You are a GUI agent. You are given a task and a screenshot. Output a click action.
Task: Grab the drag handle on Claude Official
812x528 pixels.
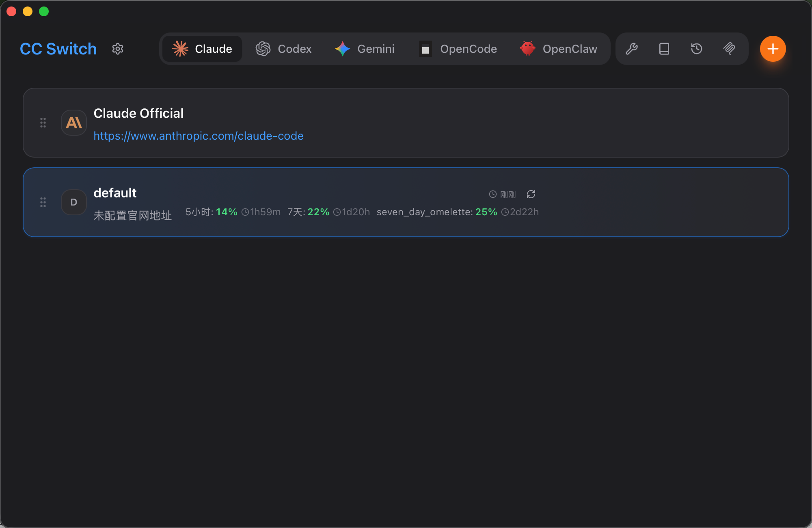pos(43,123)
